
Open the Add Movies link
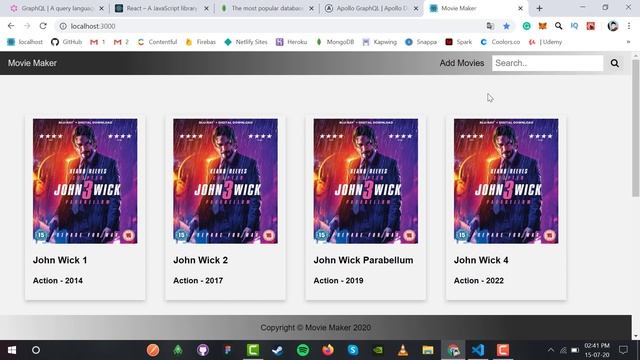pyautogui.click(x=462, y=63)
